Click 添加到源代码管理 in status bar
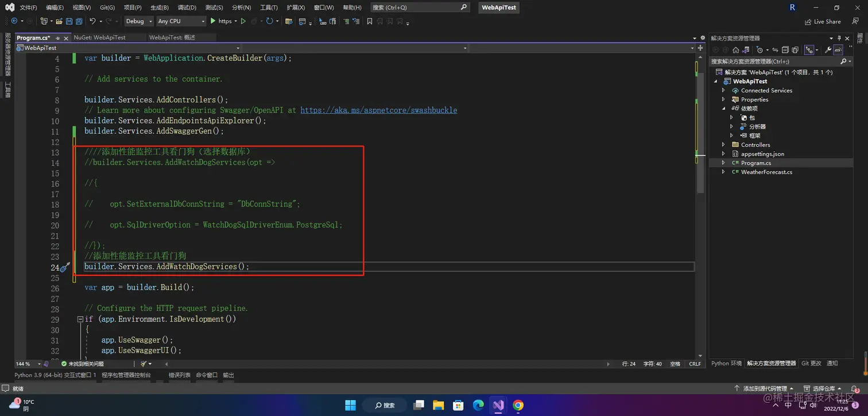The width and height of the screenshot is (868, 416). [764, 389]
